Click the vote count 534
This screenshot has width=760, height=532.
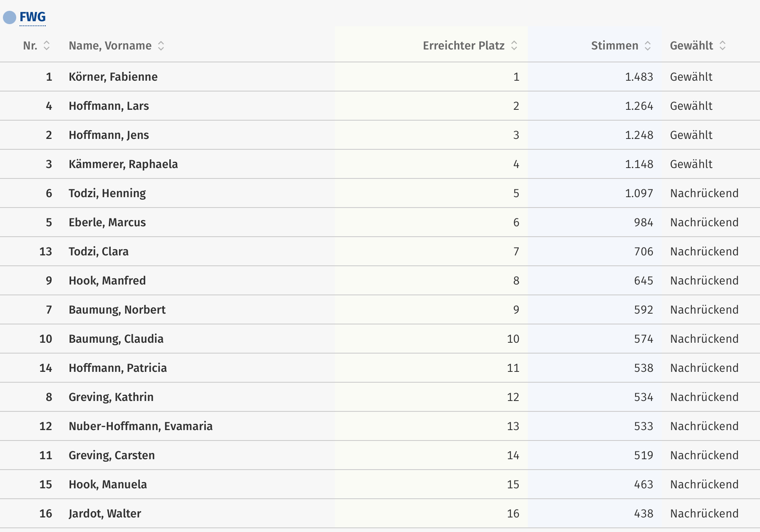[644, 397]
